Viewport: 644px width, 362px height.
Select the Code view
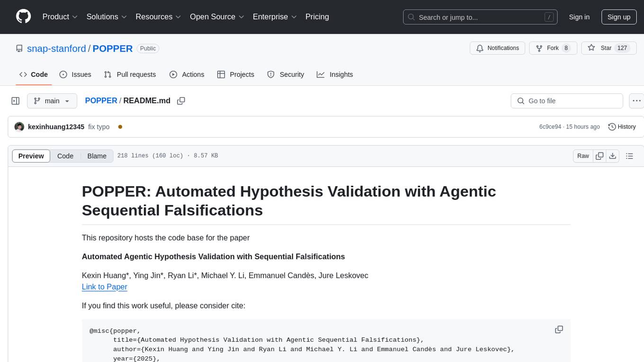65,156
